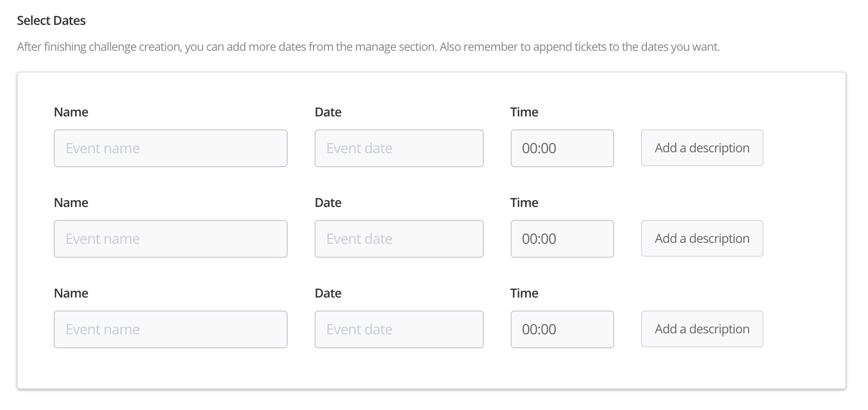Image resolution: width=868 pixels, height=410 pixels.
Task: Click the first row's Event name field
Action: (x=170, y=148)
